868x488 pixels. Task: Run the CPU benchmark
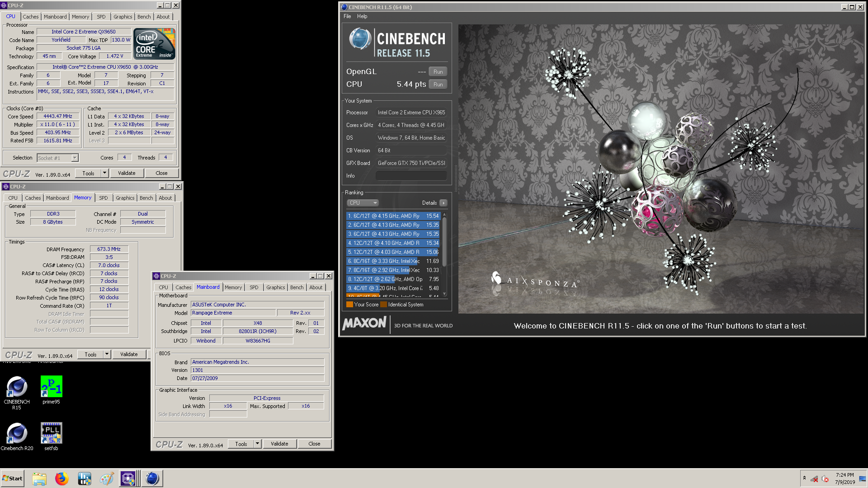pos(438,84)
